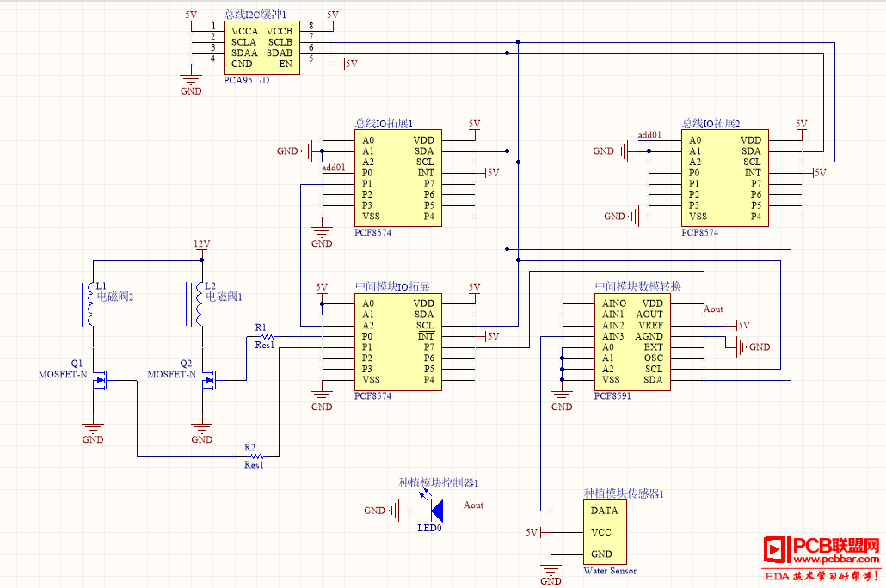Screen dimensions: 886x588
Task: Select the PCA9517D I2C buffer chip
Action: 261,48
